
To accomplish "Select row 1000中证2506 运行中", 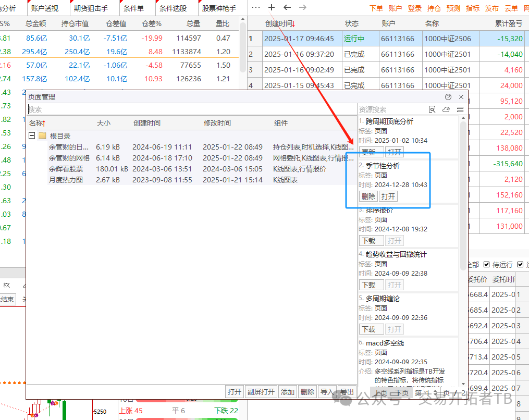I will tap(388, 39).
